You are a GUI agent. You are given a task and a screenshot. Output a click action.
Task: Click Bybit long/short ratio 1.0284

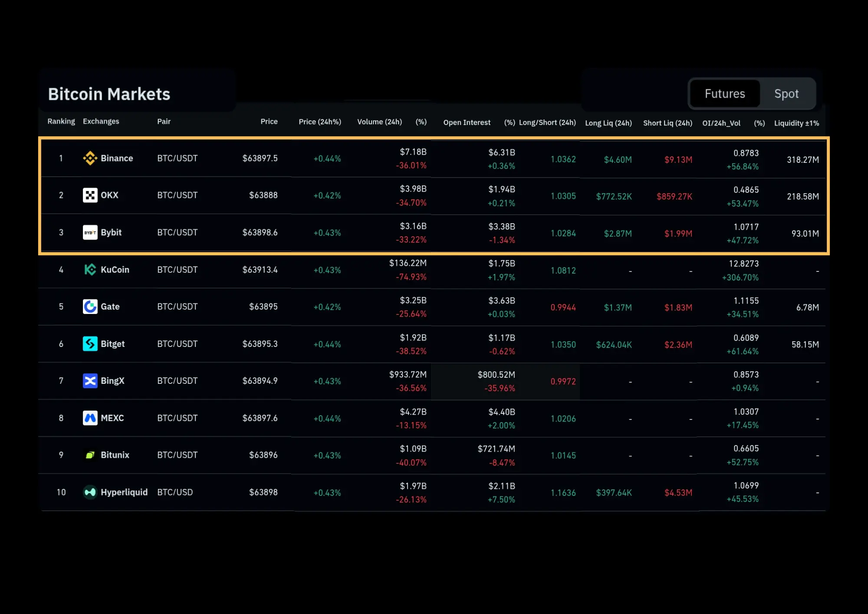tap(563, 234)
